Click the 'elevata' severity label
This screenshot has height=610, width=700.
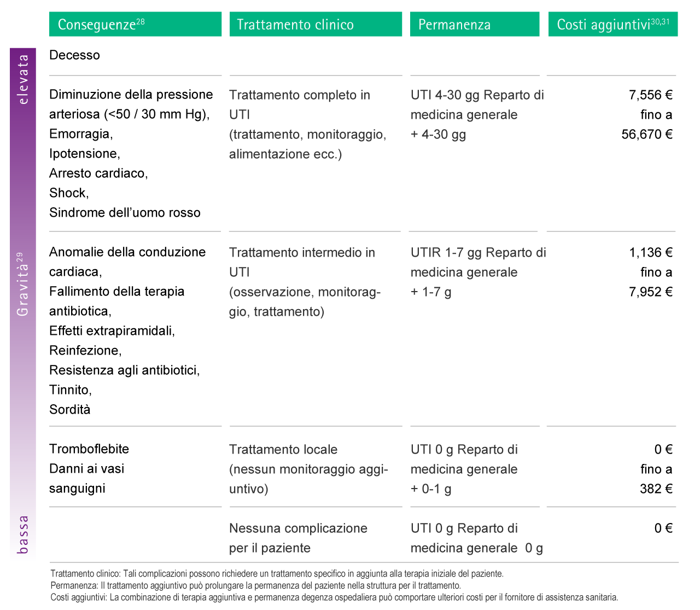[x=23, y=79]
